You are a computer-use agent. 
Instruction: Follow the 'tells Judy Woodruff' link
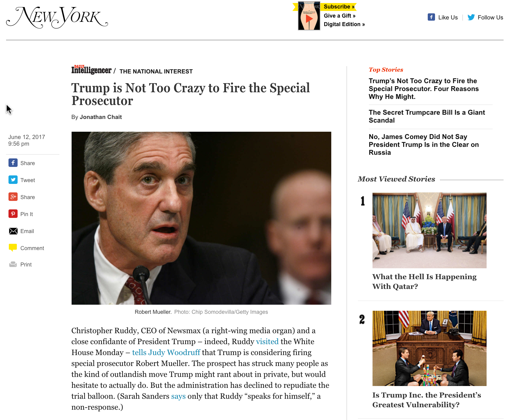(166, 352)
